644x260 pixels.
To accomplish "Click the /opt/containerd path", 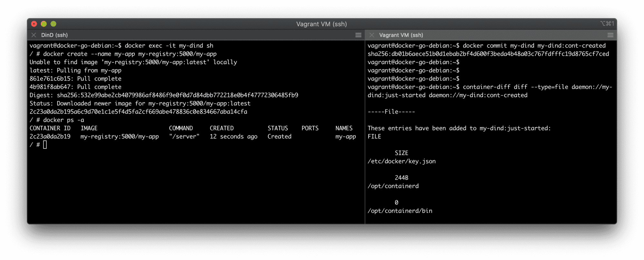I will (x=393, y=186).
